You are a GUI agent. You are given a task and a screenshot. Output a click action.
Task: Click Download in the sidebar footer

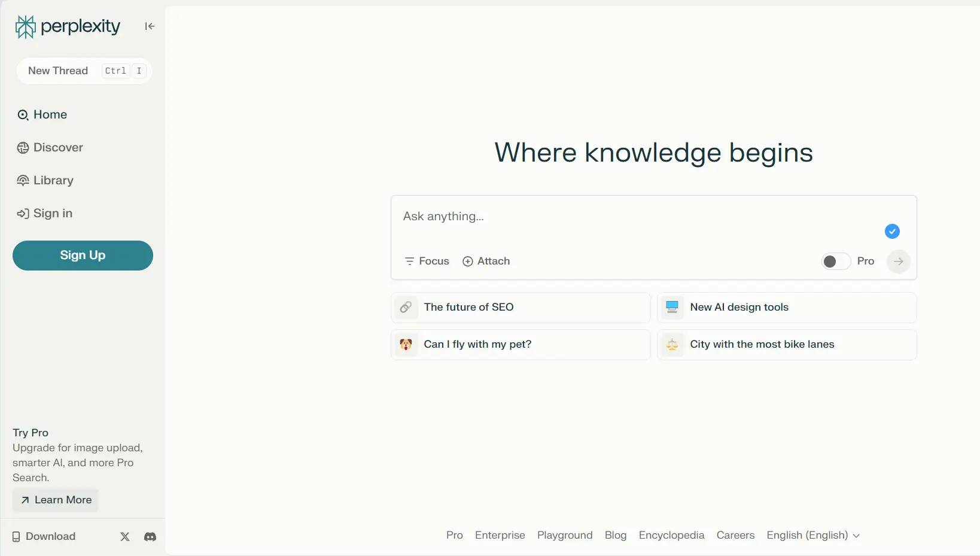tap(44, 537)
